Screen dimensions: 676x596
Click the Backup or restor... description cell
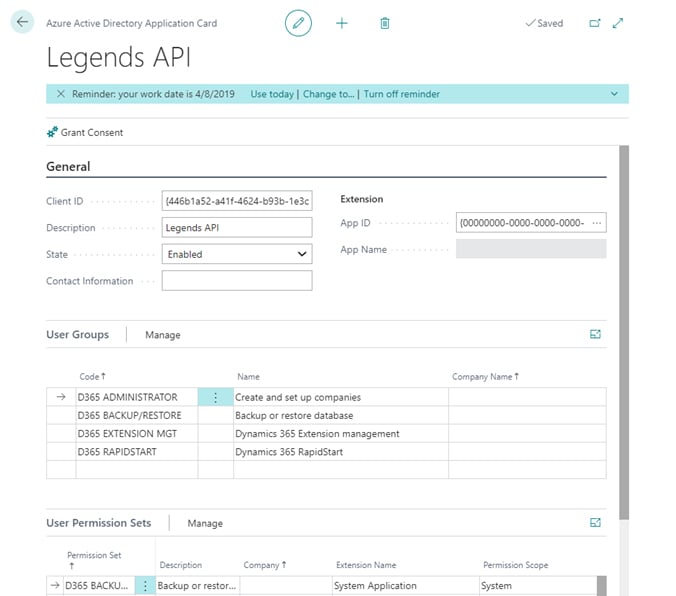coord(197,586)
